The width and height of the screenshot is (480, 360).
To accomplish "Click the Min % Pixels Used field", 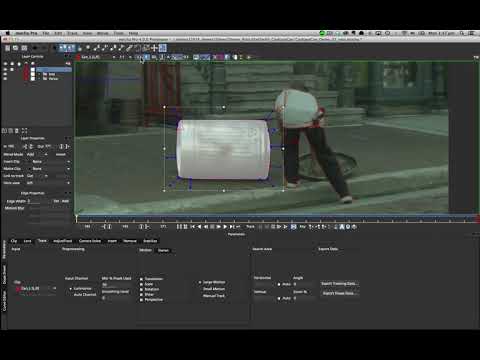I will tap(116, 285).
